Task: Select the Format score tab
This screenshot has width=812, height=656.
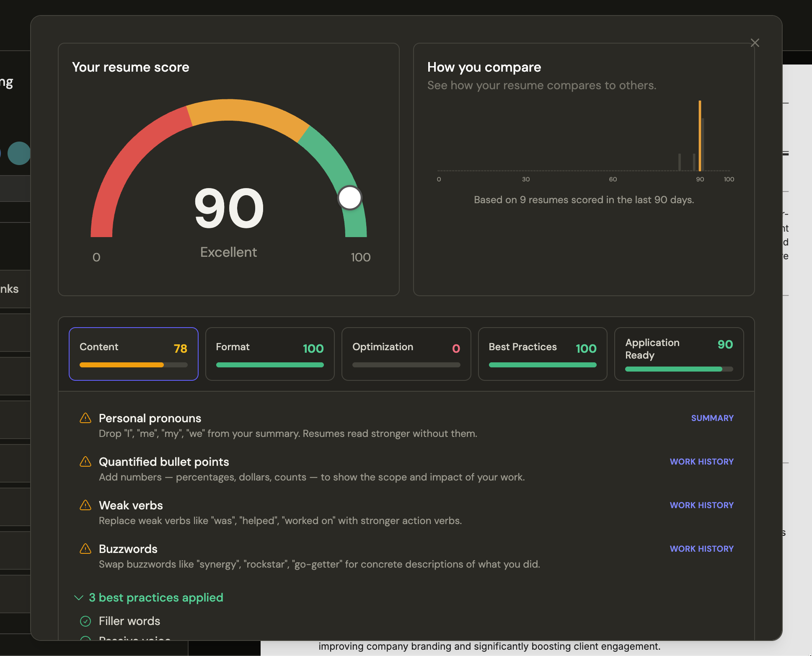Action: (270, 354)
